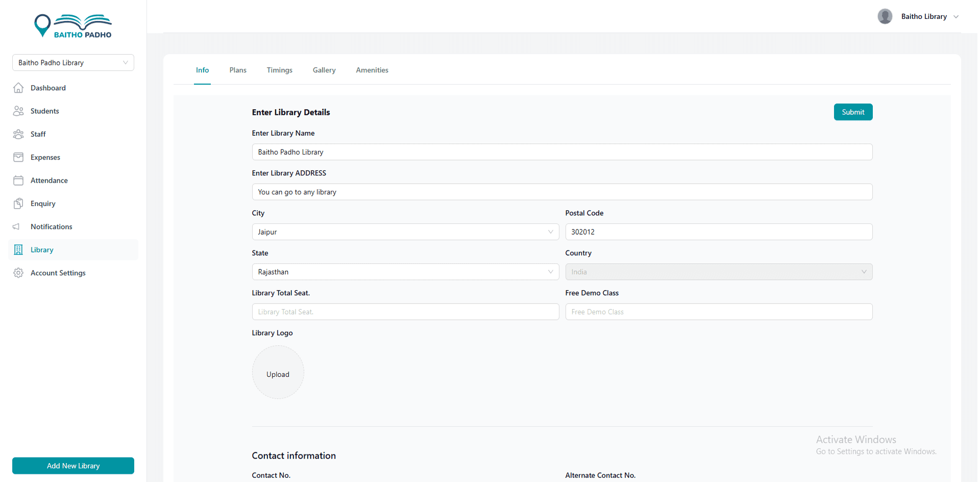Open Account Settings in sidebar
This screenshot has width=980, height=482.
[x=73, y=273]
